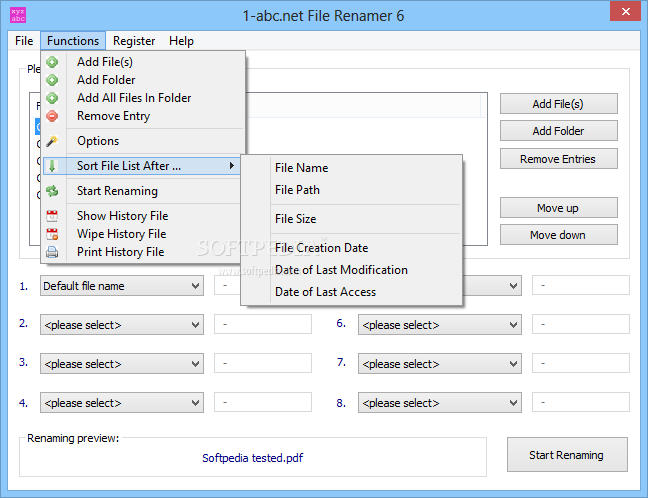Open the please select dropdown in row 7
Screen dimensions: 648x498
pos(440,364)
